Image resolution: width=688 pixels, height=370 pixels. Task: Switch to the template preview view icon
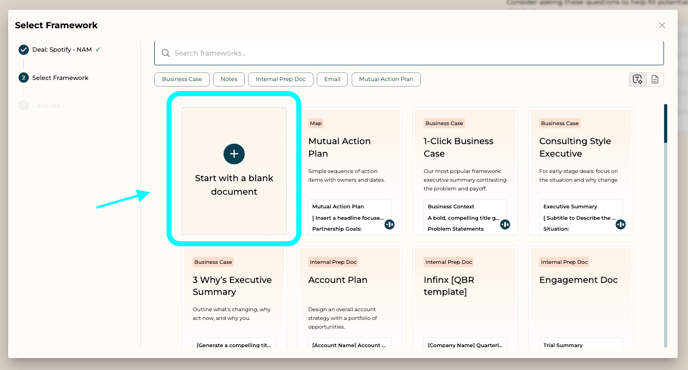[x=637, y=79]
